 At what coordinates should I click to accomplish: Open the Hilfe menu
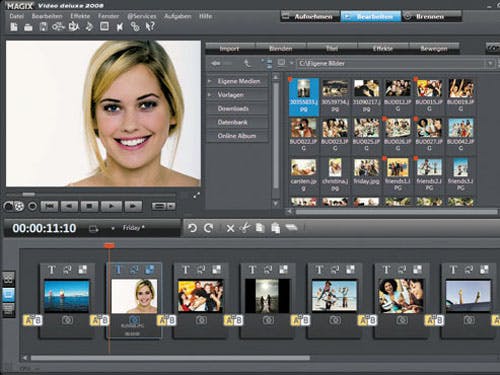pos(205,16)
